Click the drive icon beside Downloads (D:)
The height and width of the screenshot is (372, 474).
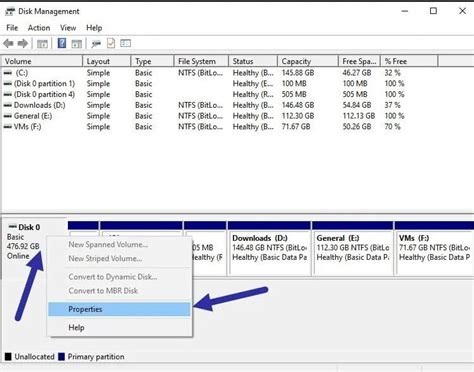[8, 105]
